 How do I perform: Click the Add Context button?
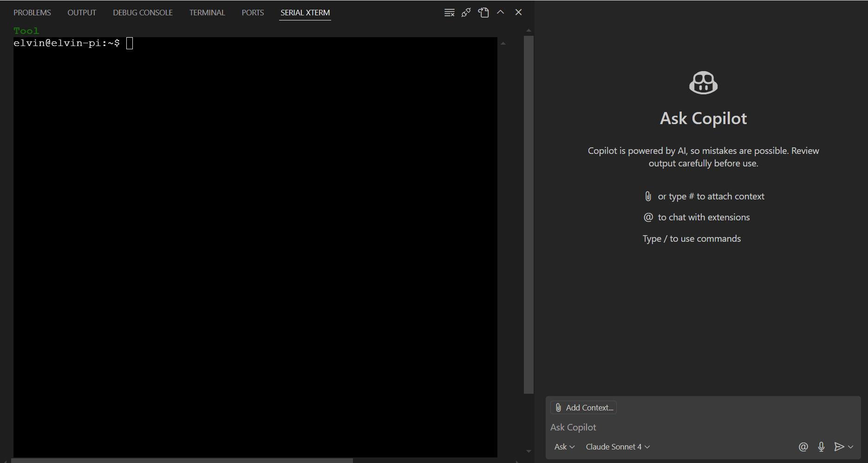[583, 408]
